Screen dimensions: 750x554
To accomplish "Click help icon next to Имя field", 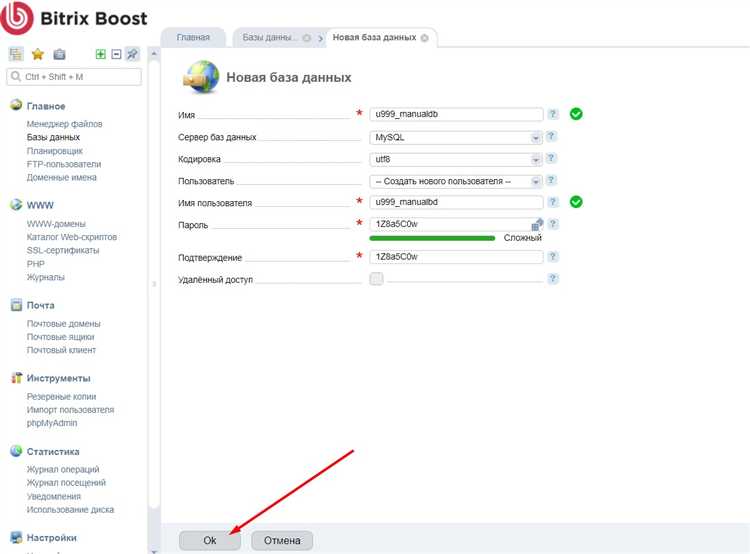I will [x=553, y=114].
